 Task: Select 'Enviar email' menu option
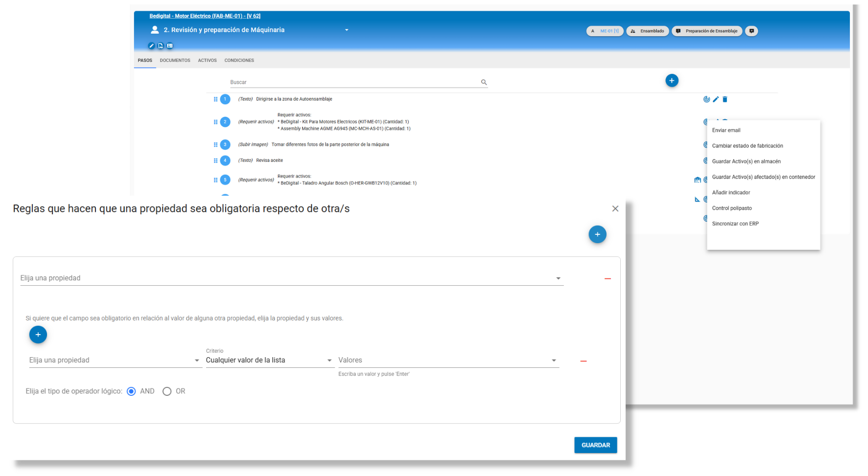coord(726,131)
